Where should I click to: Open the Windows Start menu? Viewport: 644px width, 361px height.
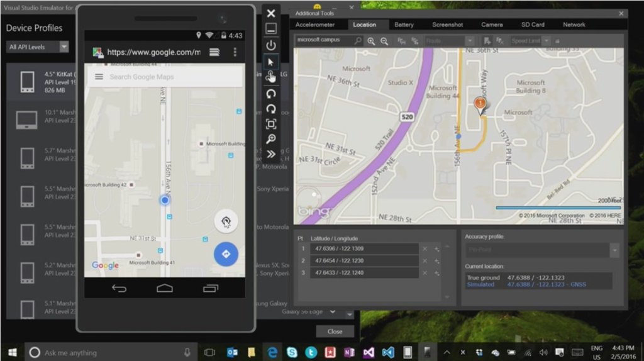(x=13, y=352)
